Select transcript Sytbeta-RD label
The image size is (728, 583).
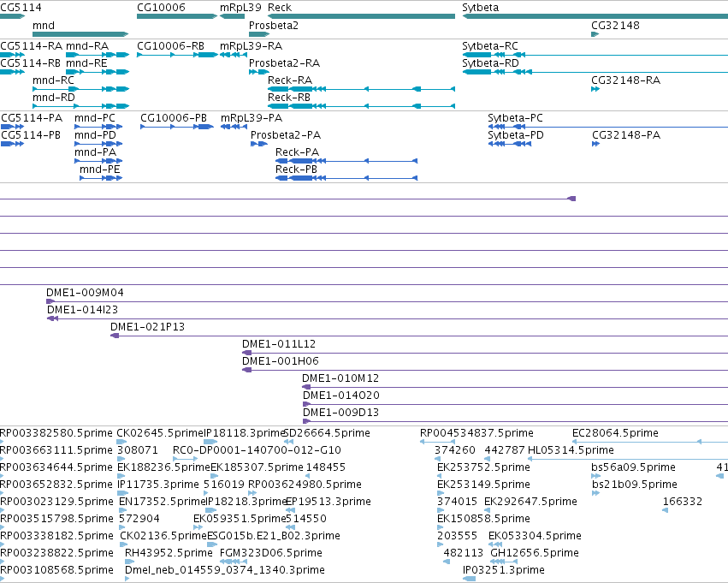point(491,63)
